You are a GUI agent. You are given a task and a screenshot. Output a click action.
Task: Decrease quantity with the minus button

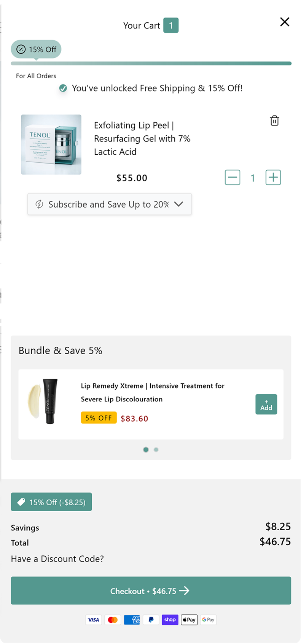(233, 178)
